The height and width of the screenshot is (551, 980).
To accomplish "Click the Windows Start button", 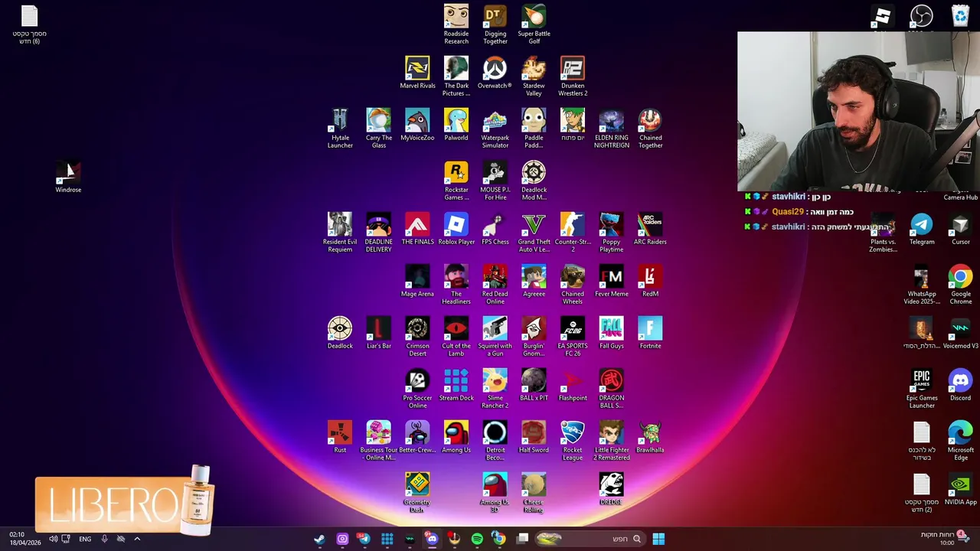I will point(658,539).
